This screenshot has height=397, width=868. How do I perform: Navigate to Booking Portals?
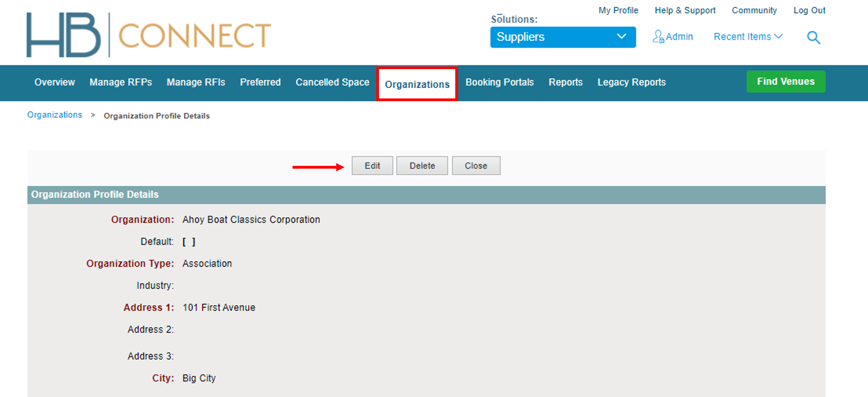coord(499,82)
